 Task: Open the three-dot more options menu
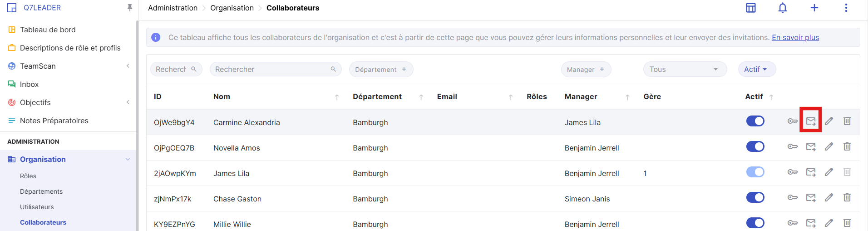pos(846,8)
